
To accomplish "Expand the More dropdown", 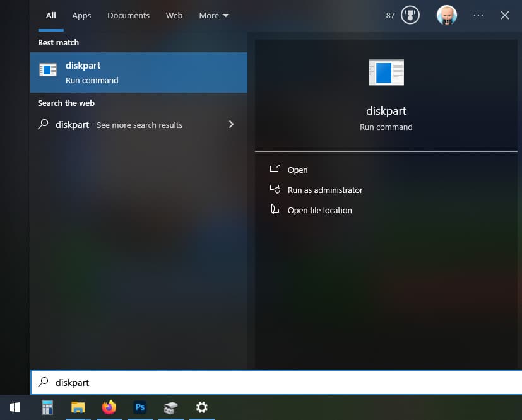I will tap(214, 15).
